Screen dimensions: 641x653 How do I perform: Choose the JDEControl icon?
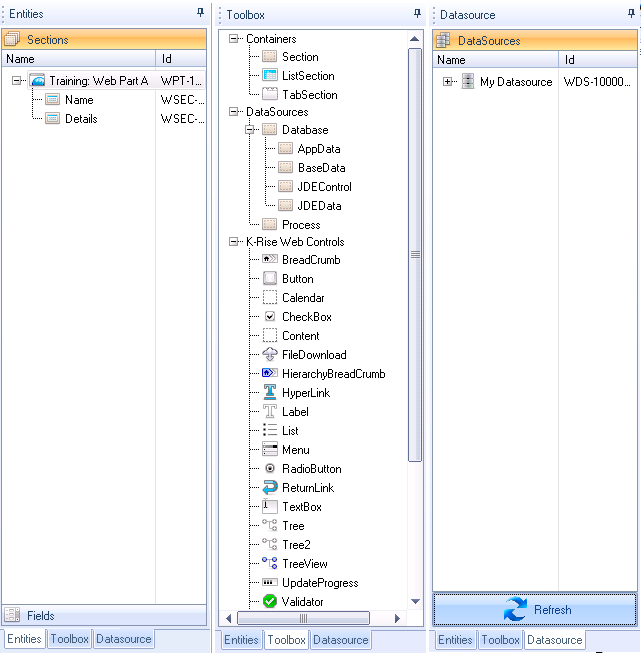click(285, 186)
